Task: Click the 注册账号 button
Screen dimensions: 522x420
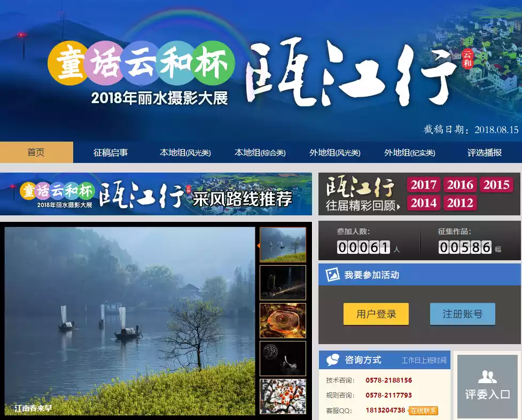Action: point(462,314)
